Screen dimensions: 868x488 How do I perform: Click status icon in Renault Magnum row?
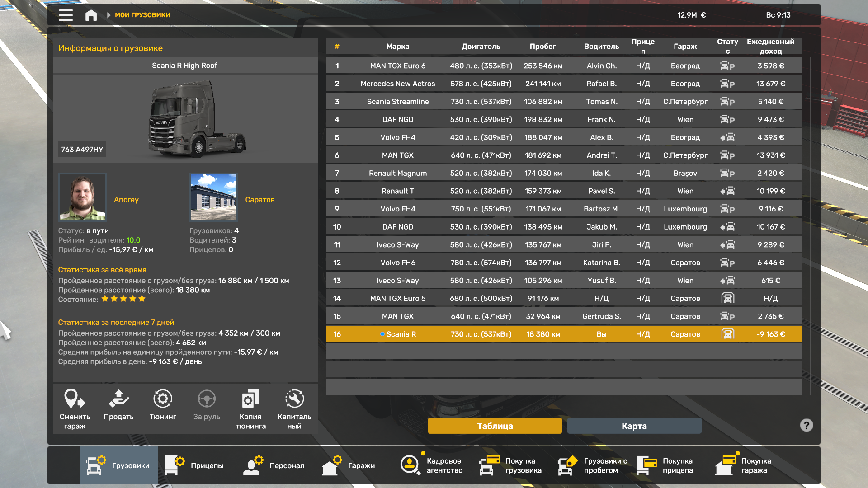coord(727,173)
